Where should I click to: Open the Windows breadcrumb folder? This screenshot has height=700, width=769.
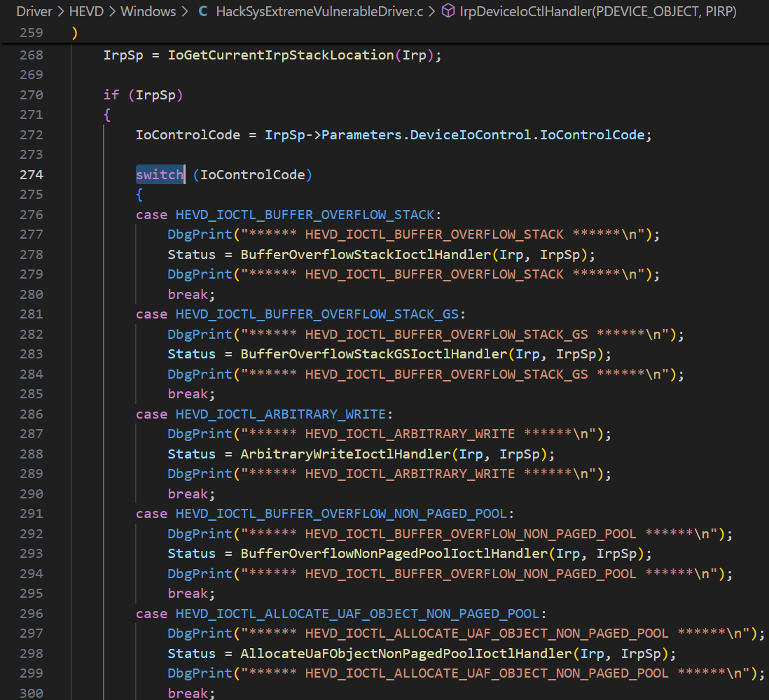148,11
